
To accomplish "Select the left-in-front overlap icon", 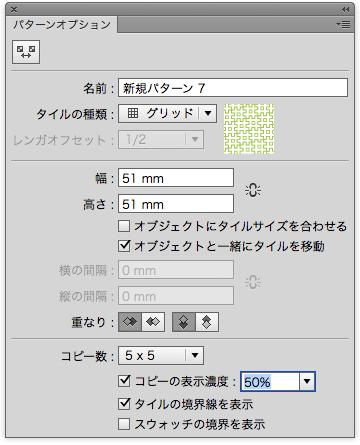I will click(x=130, y=322).
